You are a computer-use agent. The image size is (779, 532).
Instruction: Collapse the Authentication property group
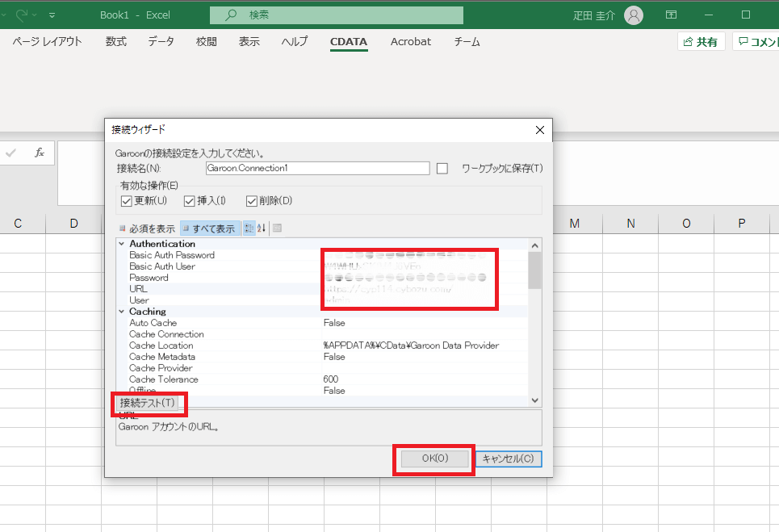pos(122,244)
